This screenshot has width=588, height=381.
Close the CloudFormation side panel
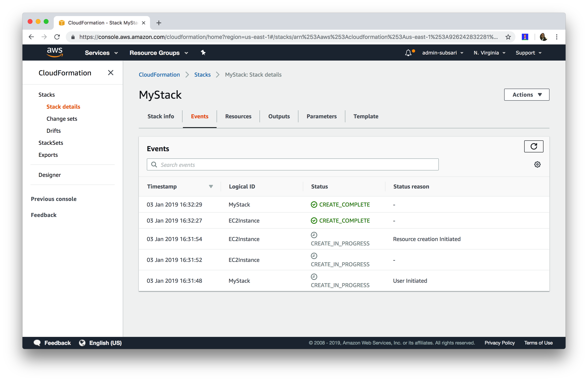click(x=111, y=73)
